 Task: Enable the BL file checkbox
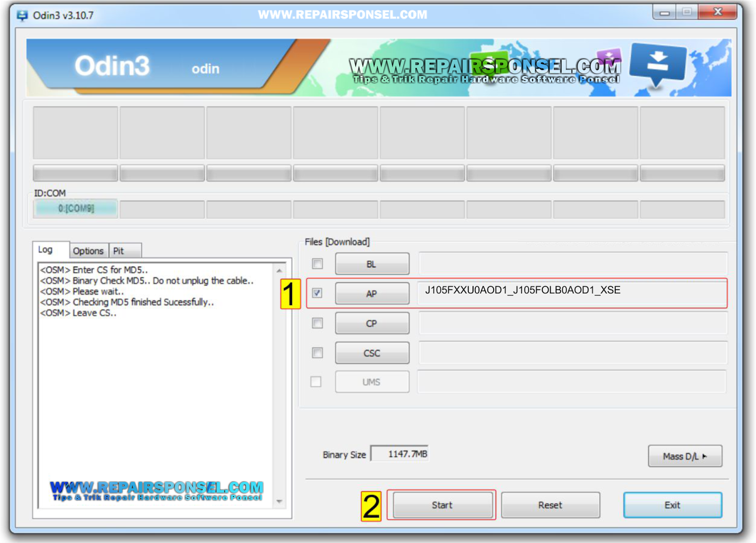point(318,263)
